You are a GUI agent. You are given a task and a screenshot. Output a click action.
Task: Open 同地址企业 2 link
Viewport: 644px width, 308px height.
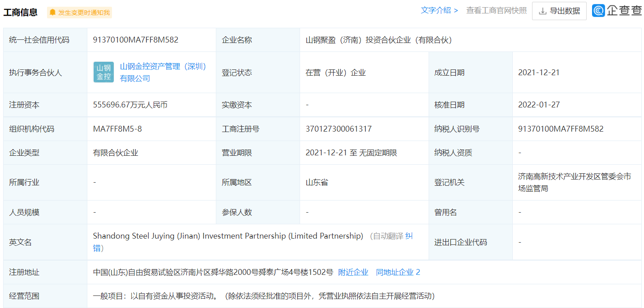pos(398,272)
